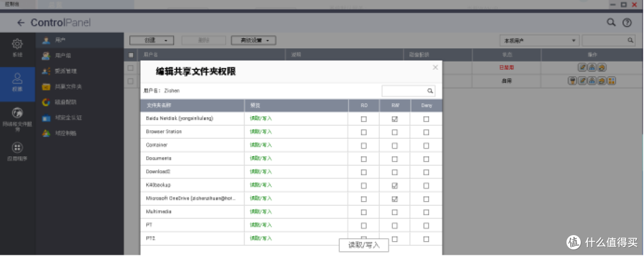644x256 pixels.
Task: Uncheck RW for Baidu Netdisk
Action: (395, 119)
